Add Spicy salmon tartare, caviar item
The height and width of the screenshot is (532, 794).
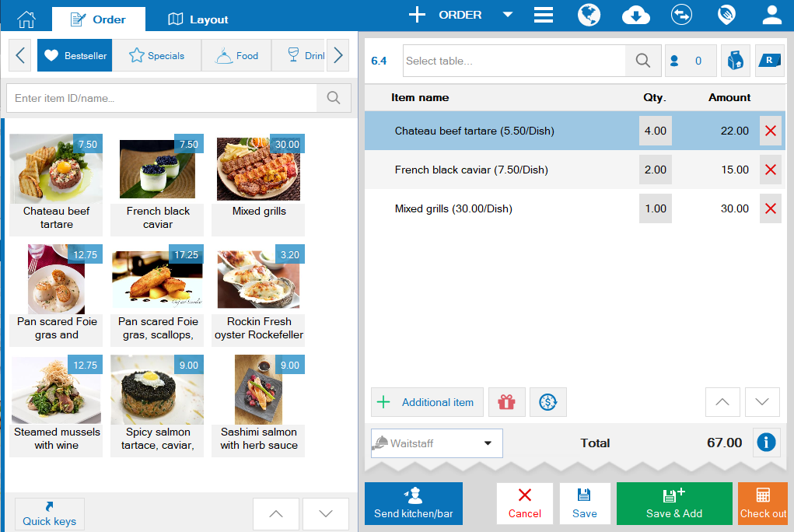[x=158, y=405]
